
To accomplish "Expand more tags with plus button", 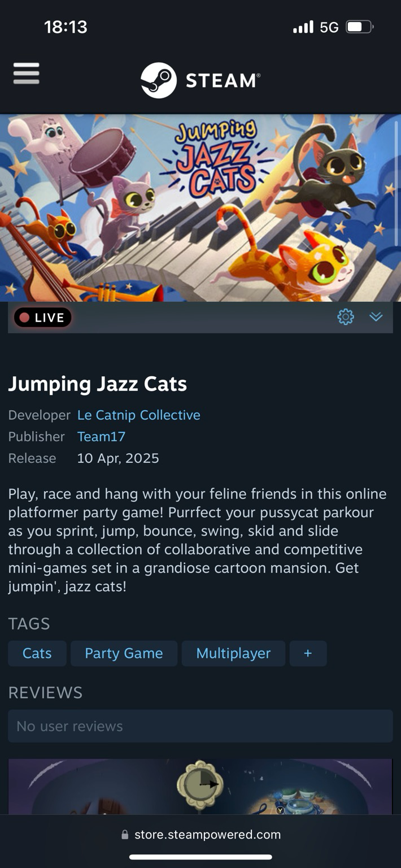I will pyautogui.click(x=308, y=653).
